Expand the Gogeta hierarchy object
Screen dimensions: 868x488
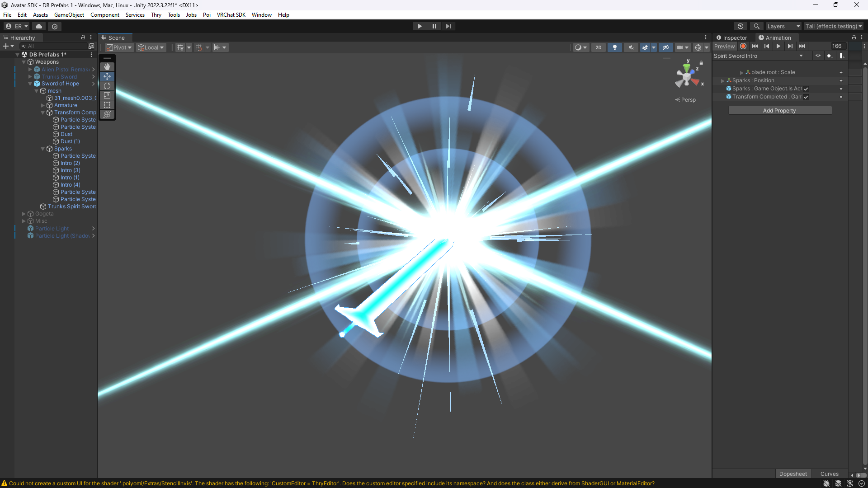tap(24, 214)
